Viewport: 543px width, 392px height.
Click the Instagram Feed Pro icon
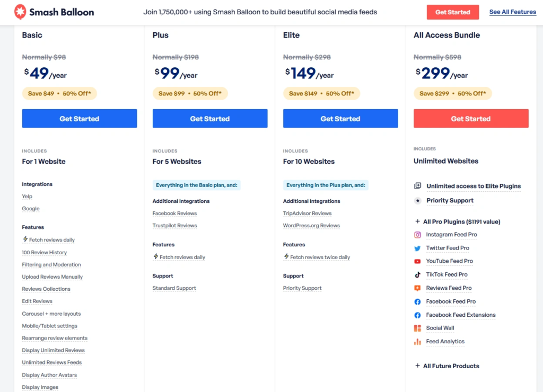(417, 235)
